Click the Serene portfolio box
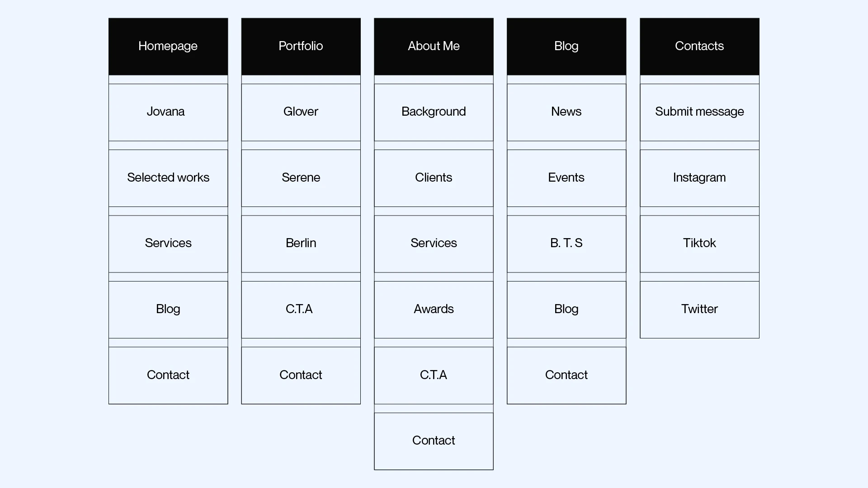The height and width of the screenshot is (488, 868). pyautogui.click(x=301, y=178)
